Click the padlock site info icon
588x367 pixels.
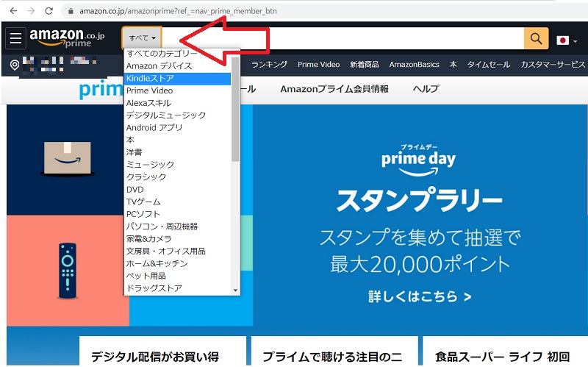[x=71, y=11]
